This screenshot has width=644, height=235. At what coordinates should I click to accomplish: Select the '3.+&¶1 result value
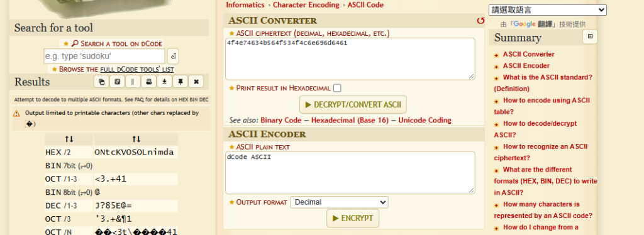click(x=113, y=219)
